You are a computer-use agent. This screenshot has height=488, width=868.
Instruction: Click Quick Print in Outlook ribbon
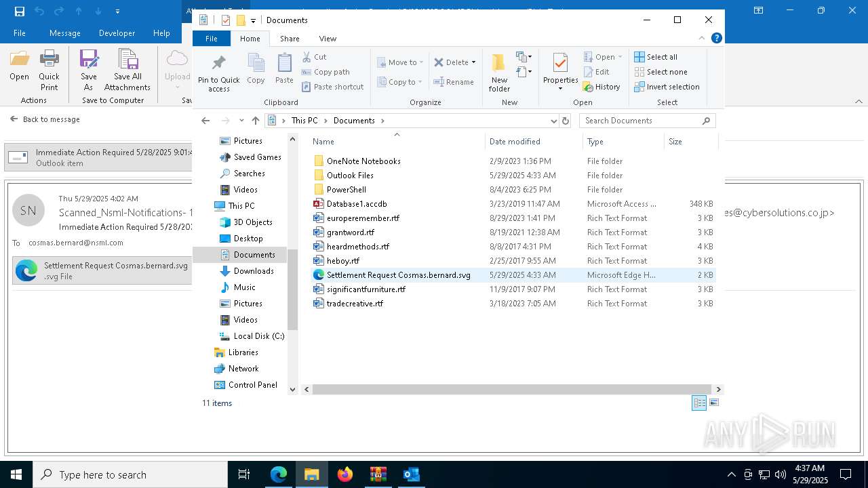tap(49, 70)
